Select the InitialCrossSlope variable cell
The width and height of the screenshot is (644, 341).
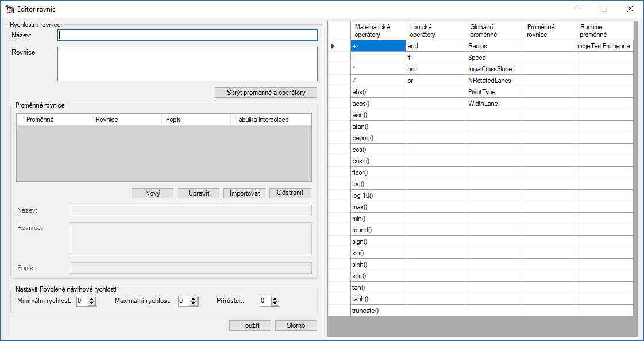coord(495,69)
